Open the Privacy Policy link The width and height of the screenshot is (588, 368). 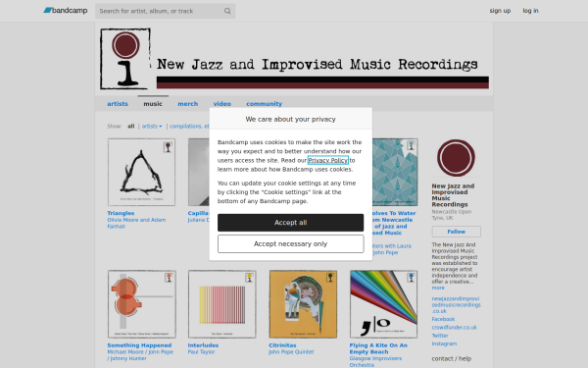coord(327,160)
